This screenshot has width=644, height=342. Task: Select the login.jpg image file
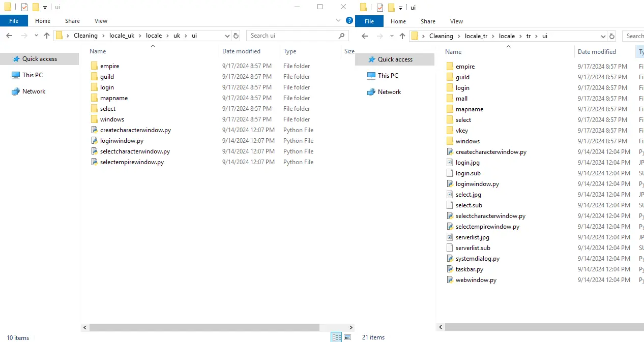pyautogui.click(x=467, y=163)
